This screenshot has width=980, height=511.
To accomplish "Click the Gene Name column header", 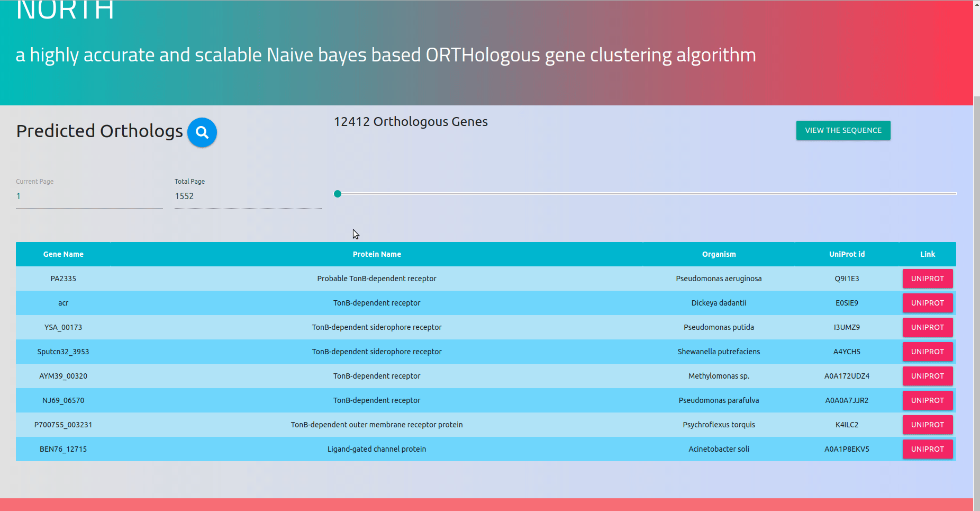I will point(63,254).
